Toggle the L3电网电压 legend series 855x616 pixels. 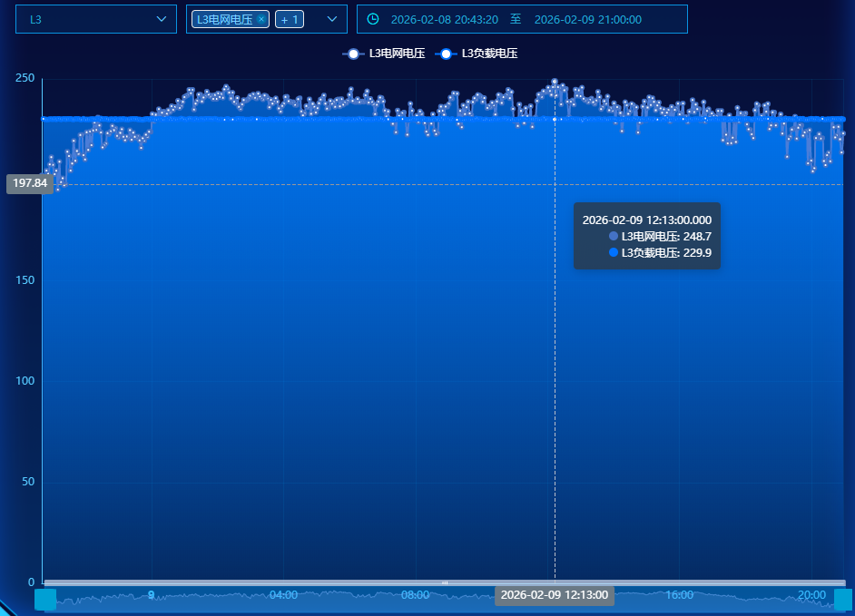click(x=383, y=54)
